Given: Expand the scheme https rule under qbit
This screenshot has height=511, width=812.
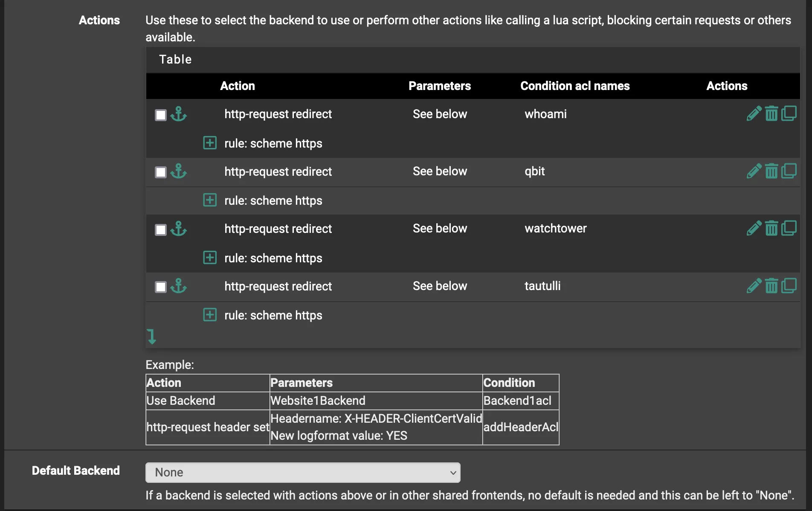Looking at the screenshot, I should pyautogui.click(x=210, y=200).
